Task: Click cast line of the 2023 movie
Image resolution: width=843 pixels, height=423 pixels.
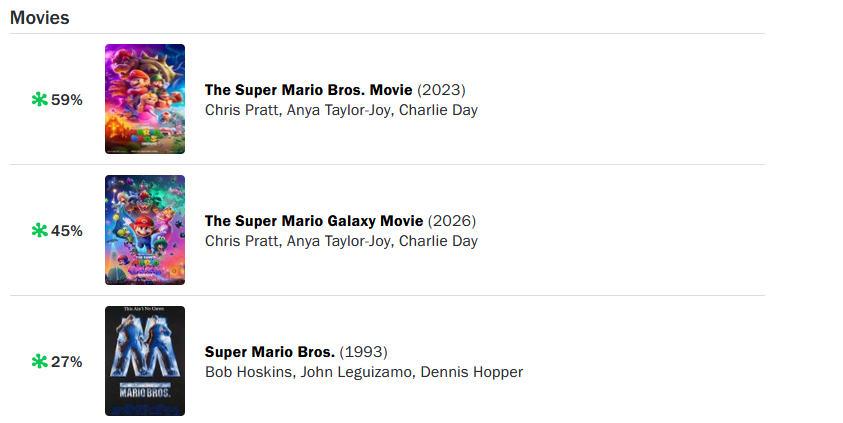Action: coord(341,110)
